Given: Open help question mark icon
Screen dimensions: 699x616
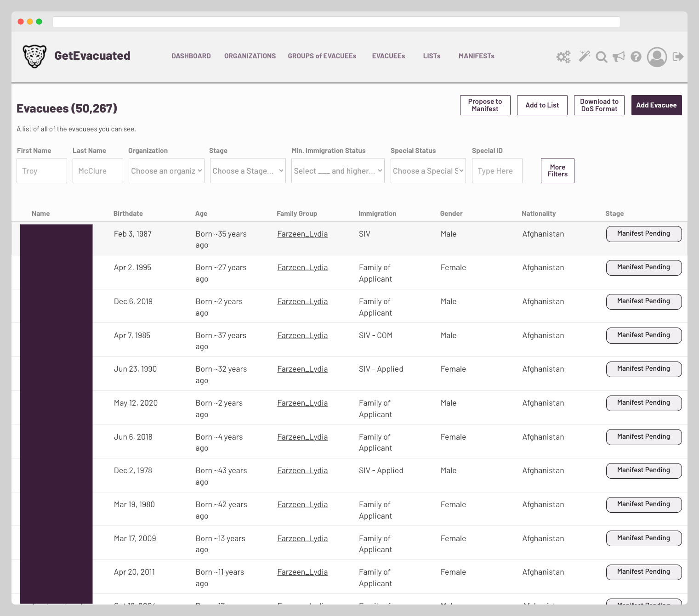Looking at the screenshot, I should click(x=636, y=57).
